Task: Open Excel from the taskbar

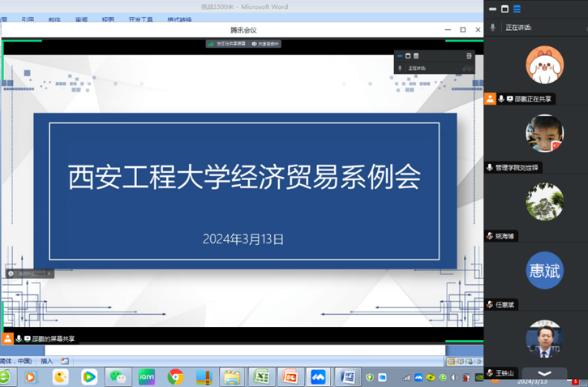Action: (260, 376)
